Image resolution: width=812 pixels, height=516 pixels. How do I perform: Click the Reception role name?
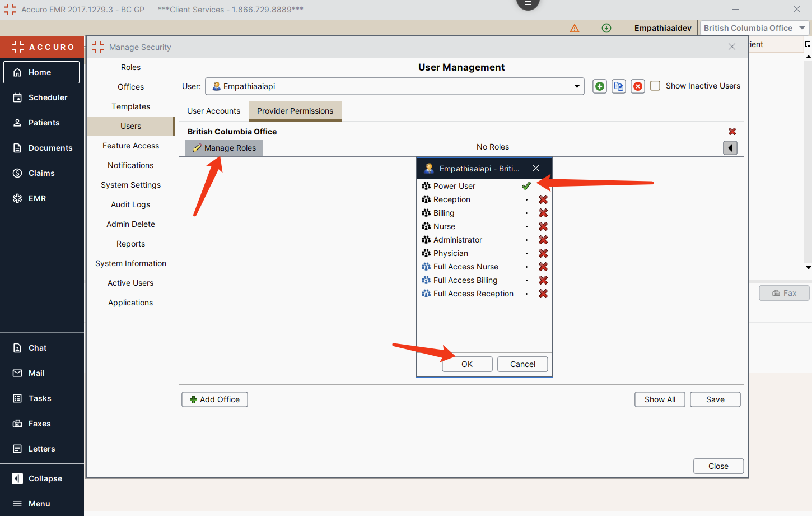452,199
